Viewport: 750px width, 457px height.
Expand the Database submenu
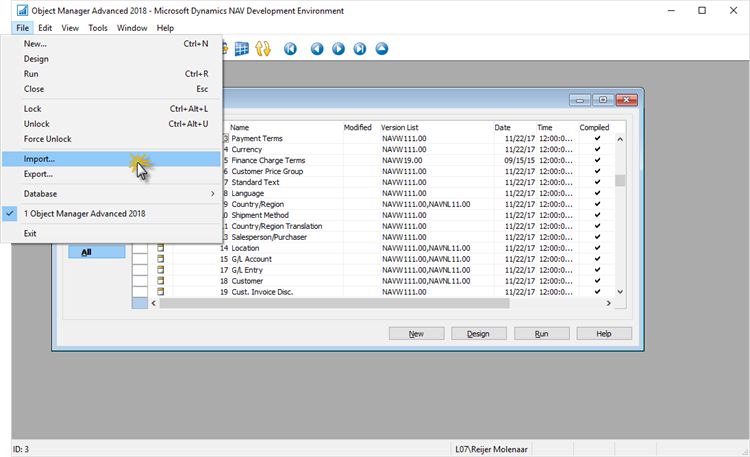tap(111, 194)
